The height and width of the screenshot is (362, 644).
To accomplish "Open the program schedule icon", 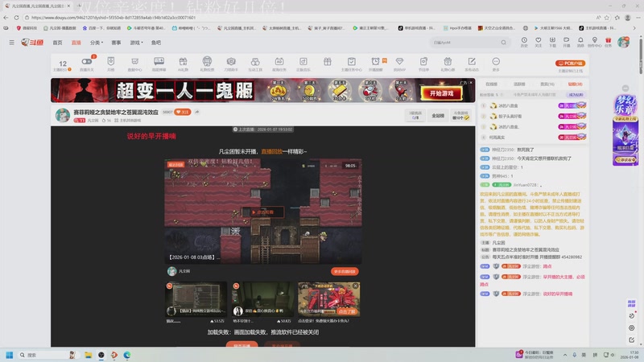I will click(x=423, y=62).
